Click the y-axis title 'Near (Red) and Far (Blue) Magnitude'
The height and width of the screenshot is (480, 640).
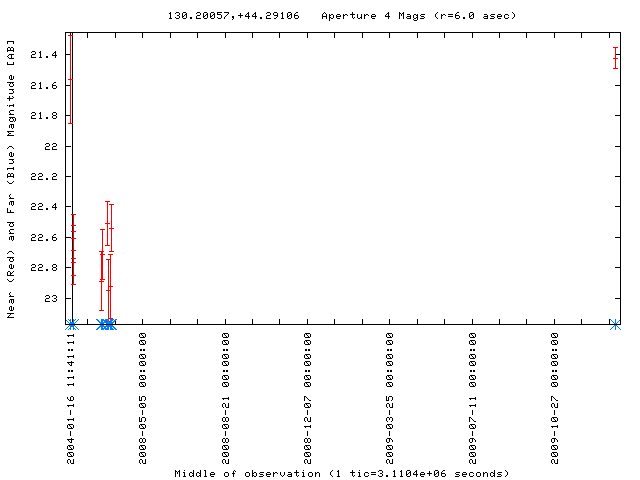pos(11,193)
